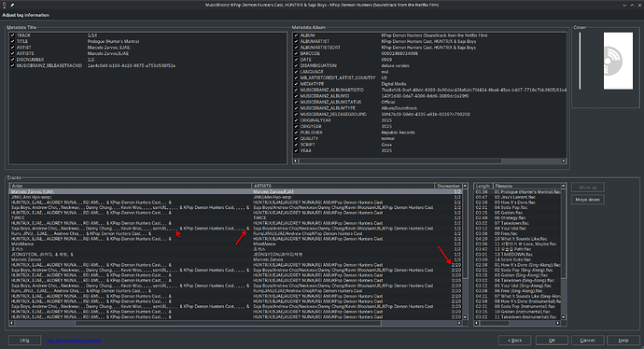Toggle the MEDIATYPE tag checkbox
This screenshot has width=644, height=349.
click(x=296, y=84)
